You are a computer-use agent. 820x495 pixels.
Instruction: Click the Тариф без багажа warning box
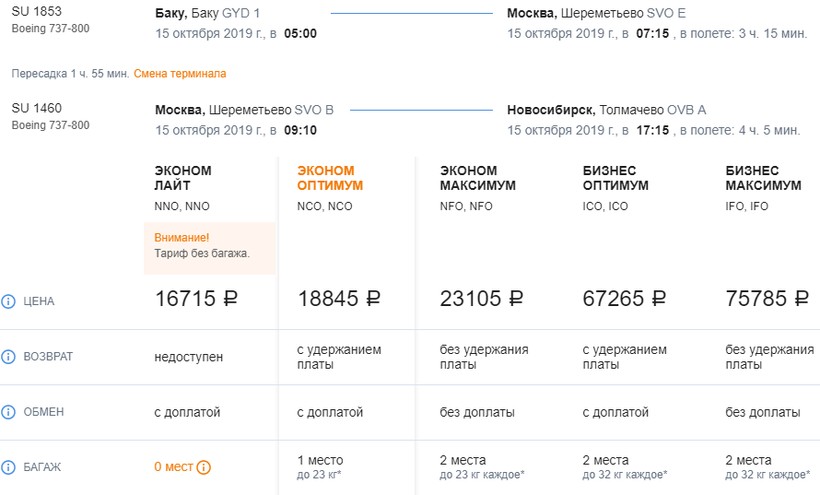209,246
